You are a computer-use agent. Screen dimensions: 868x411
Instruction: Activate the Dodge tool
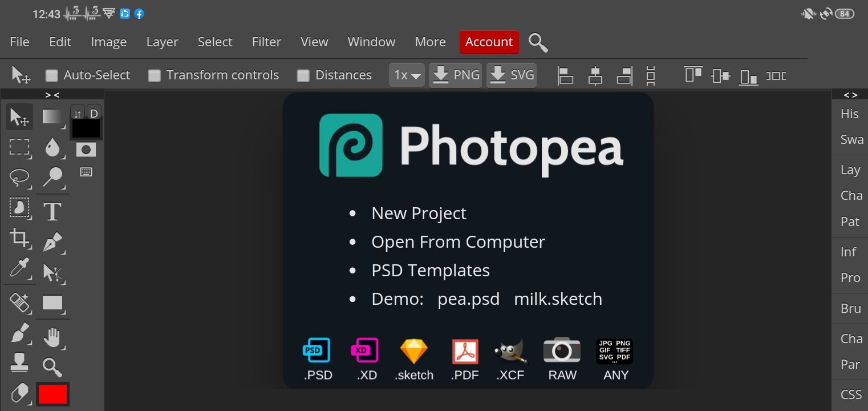pyautogui.click(x=53, y=178)
